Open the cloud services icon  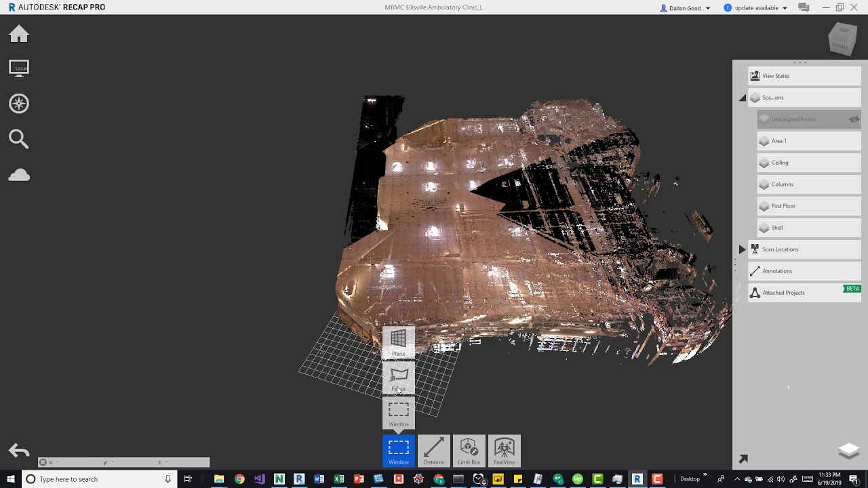coord(19,175)
